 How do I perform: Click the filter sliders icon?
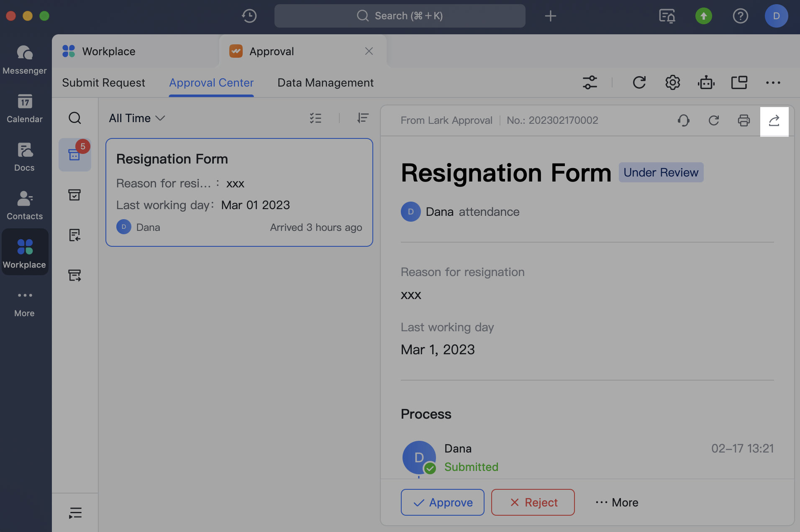590,82
